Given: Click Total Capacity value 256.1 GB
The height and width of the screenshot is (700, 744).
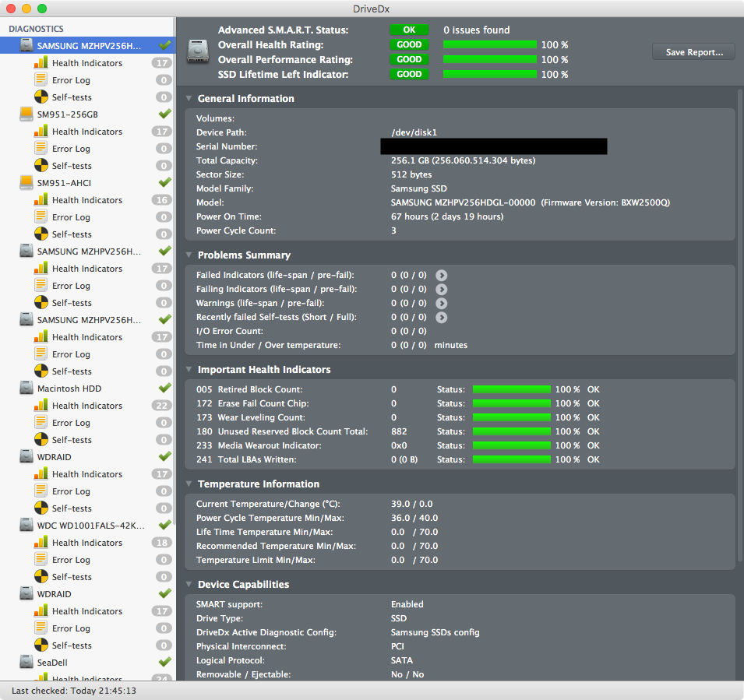Looking at the screenshot, I should tap(463, 160).
